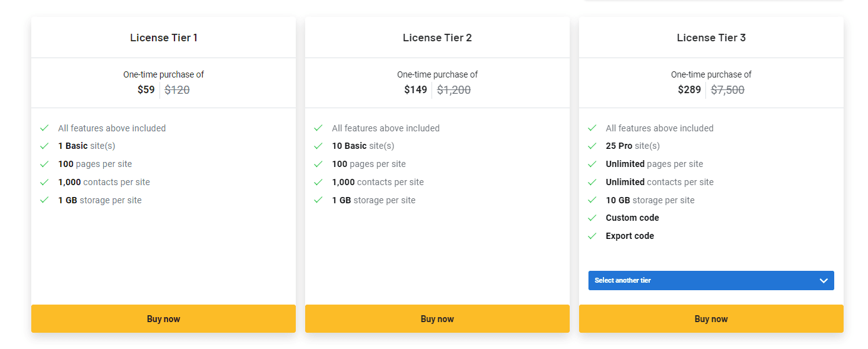Click checkmark beside Unlimited pages per site
The image size is (868, 349).
coord(592,164)
